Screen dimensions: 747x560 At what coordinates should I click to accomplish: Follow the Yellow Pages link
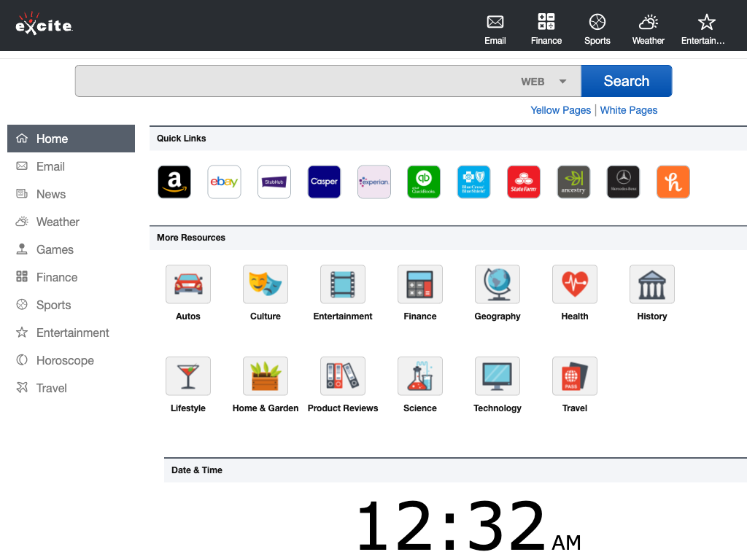coord(560,110)
